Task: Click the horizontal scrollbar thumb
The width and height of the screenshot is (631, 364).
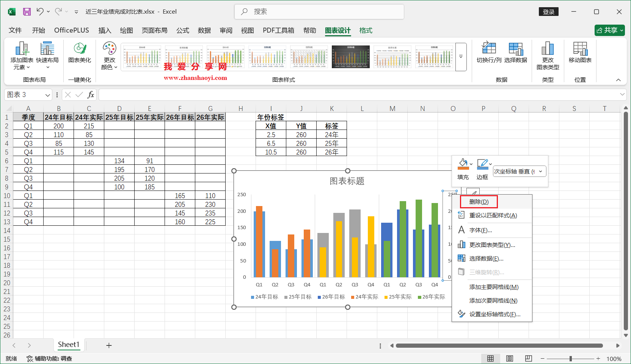Action: [x=499, y=345]
